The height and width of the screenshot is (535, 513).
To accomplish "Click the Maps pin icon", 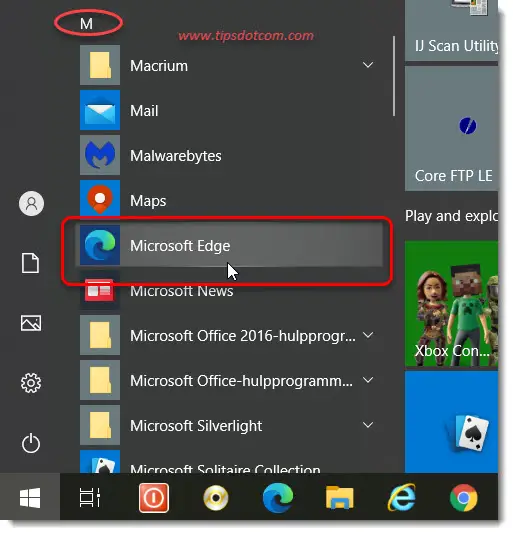I will [x=100, y=199].
